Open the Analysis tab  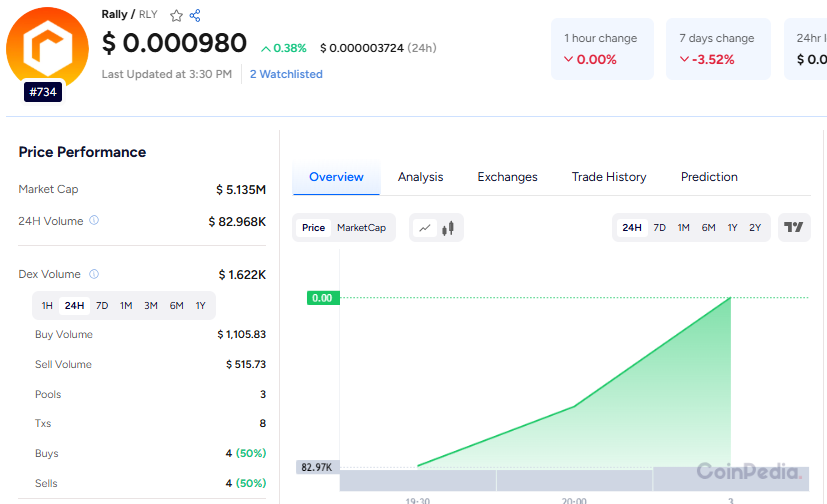pos(420,177)
